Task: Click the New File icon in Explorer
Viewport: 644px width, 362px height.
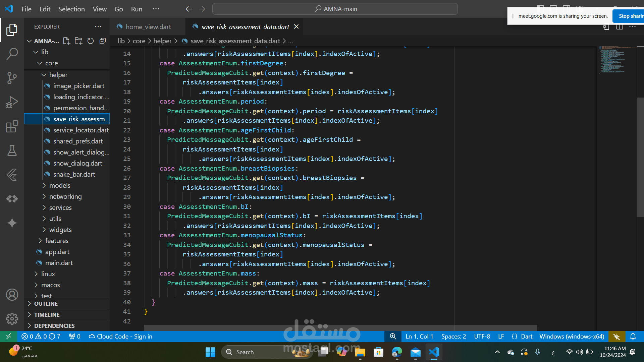Action: [66, 41]
